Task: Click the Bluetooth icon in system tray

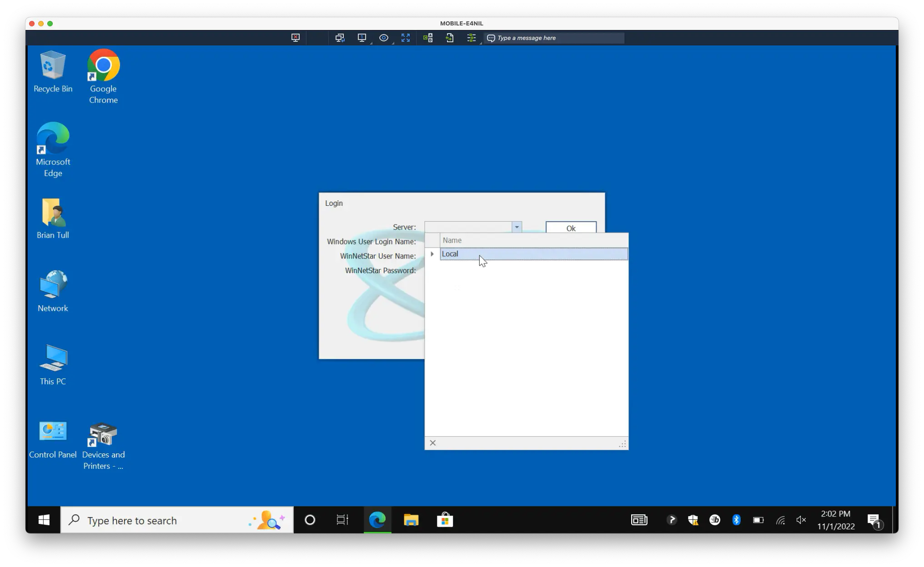Action: 736,520
